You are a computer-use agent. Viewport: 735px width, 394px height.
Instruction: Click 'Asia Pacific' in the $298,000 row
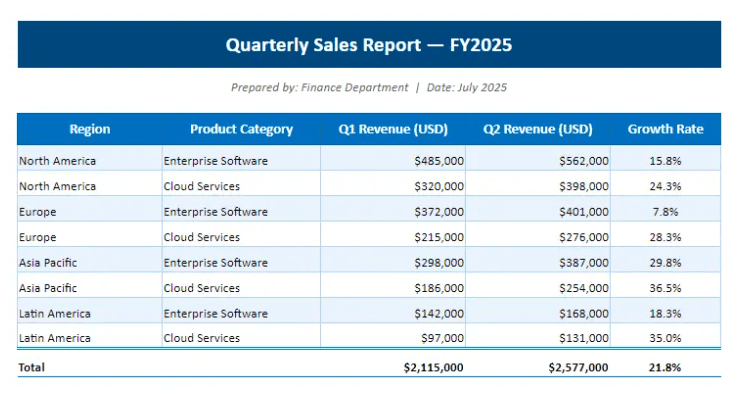48,263
